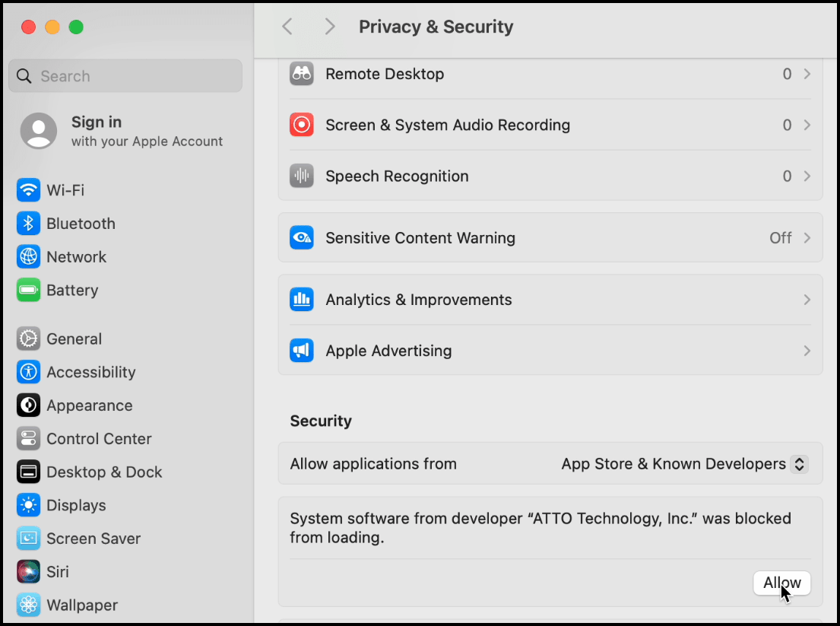The height and width of the screenshot is (626, 840).
Task: Select the Network globe icon
Action: (x=28, y=257)
